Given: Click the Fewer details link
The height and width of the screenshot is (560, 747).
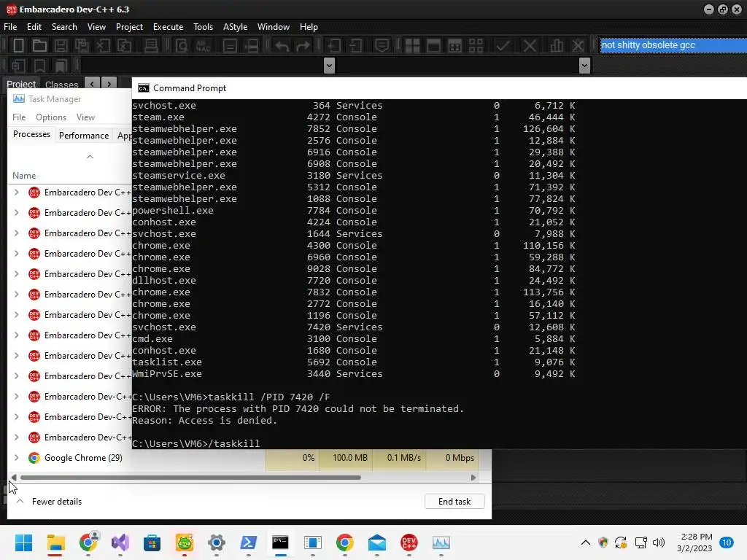Looking at the screenshot, I should click(57, 502).
